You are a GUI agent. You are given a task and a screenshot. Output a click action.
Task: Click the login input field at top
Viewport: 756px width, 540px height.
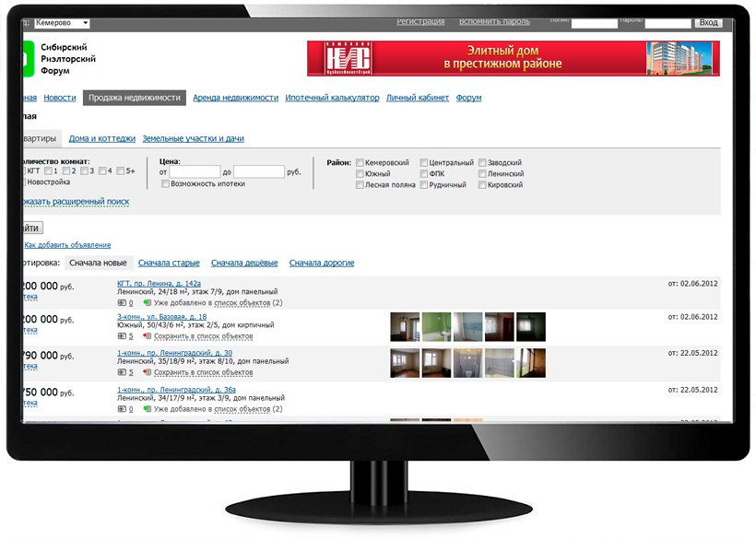tap(595, 23)
